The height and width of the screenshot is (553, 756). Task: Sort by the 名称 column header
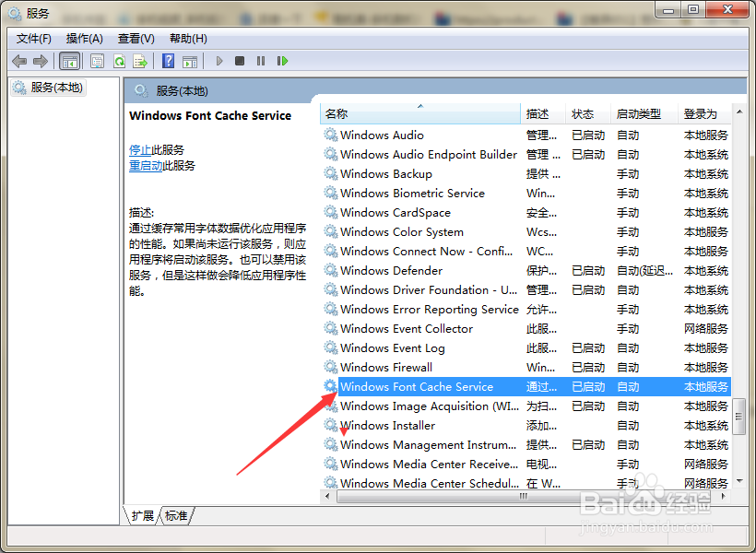pyautogui.click(x=419, y=113)
